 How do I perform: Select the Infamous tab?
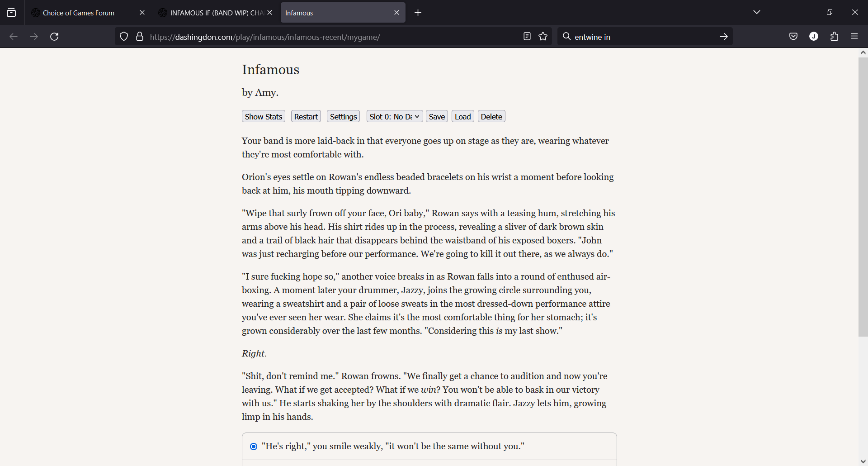(343, 13)
